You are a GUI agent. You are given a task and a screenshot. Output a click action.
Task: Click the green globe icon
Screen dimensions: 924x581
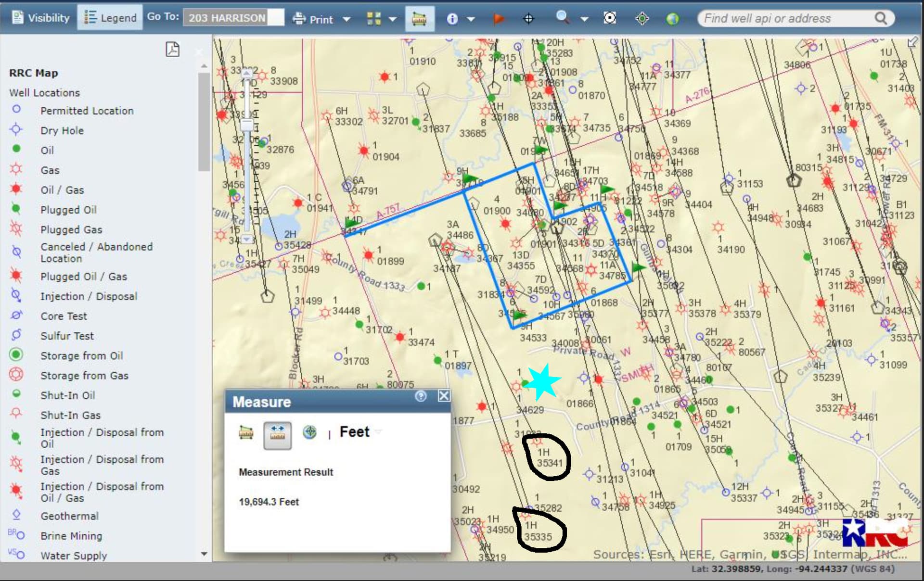point(672,19)
